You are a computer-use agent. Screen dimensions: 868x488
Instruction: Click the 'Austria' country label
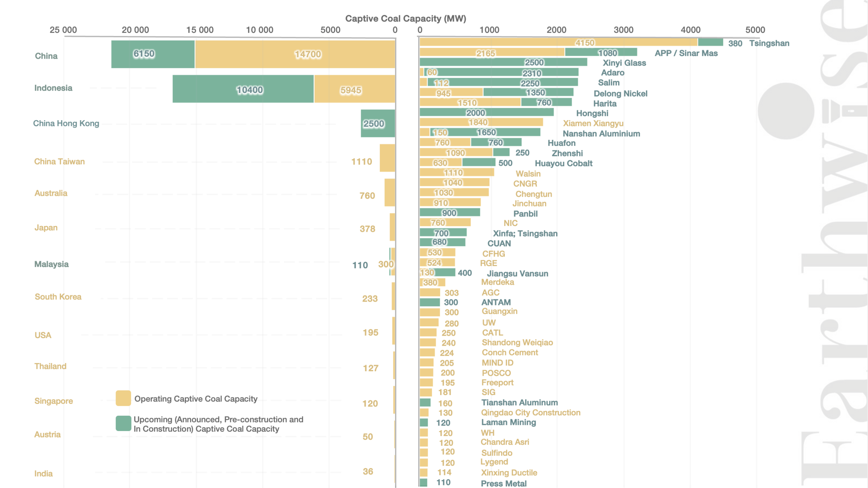coord(47,434)
